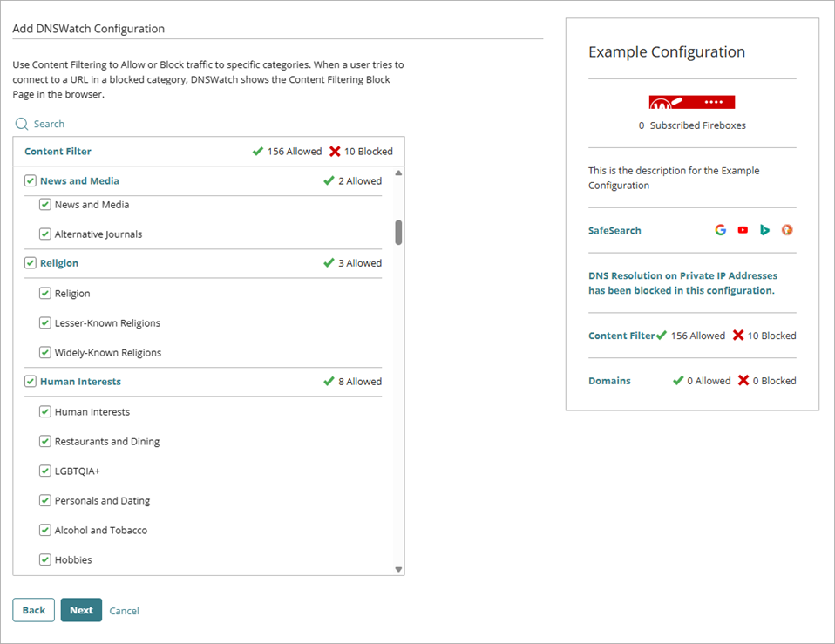Screen dimensions: 835x644
Task: Click the scroll up arrow of category list
Action: coord(398,173)
